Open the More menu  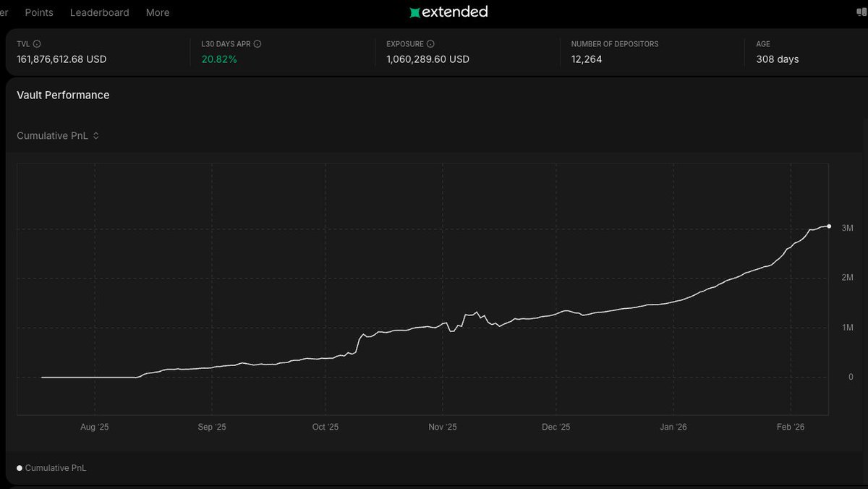tap(158, 12)
